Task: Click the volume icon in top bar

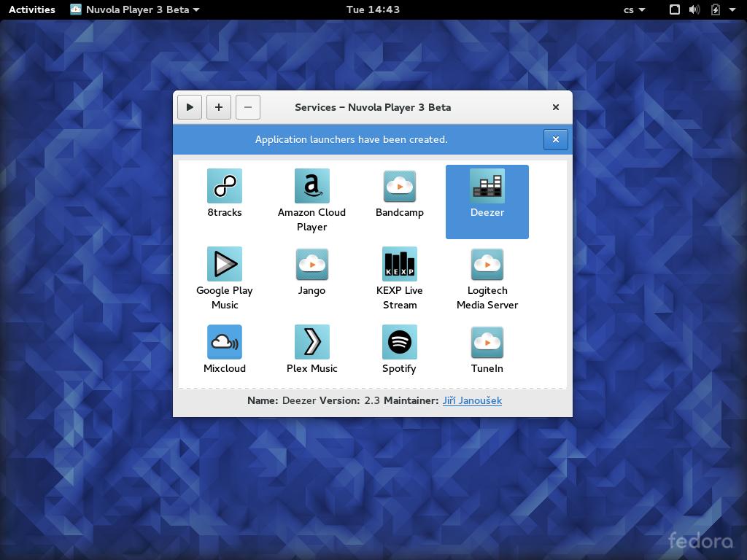Action: coord(694,9)
